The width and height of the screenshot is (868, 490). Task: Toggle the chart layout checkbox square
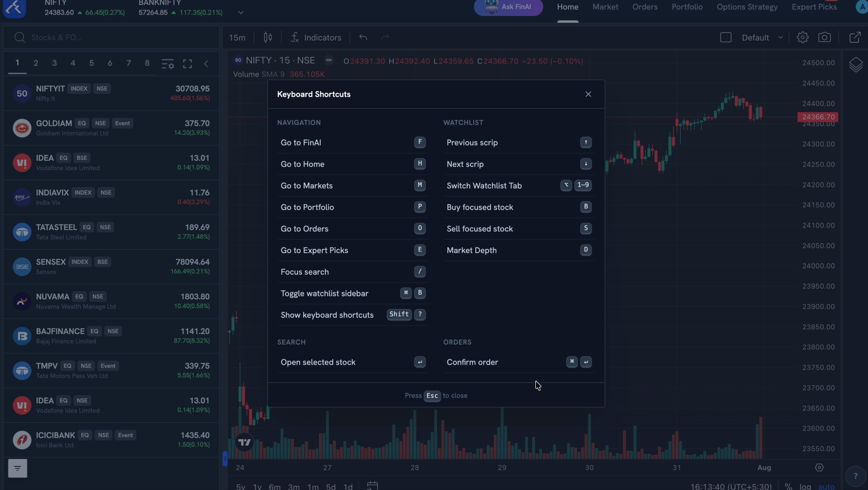726,37
